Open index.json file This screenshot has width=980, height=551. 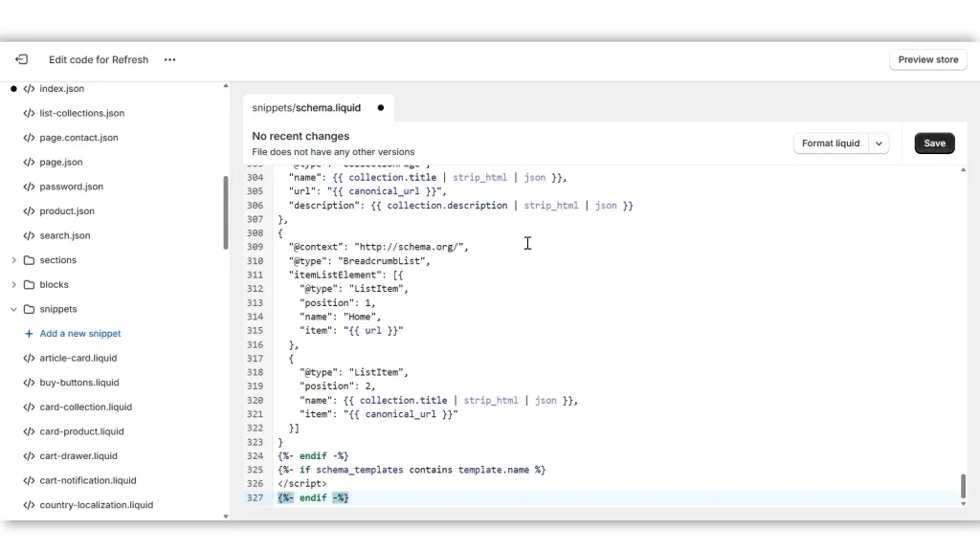[x=62, y=89]
